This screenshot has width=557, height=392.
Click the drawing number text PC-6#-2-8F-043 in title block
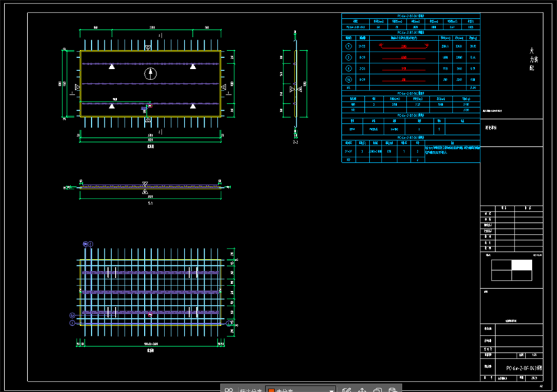coord(524,368)
